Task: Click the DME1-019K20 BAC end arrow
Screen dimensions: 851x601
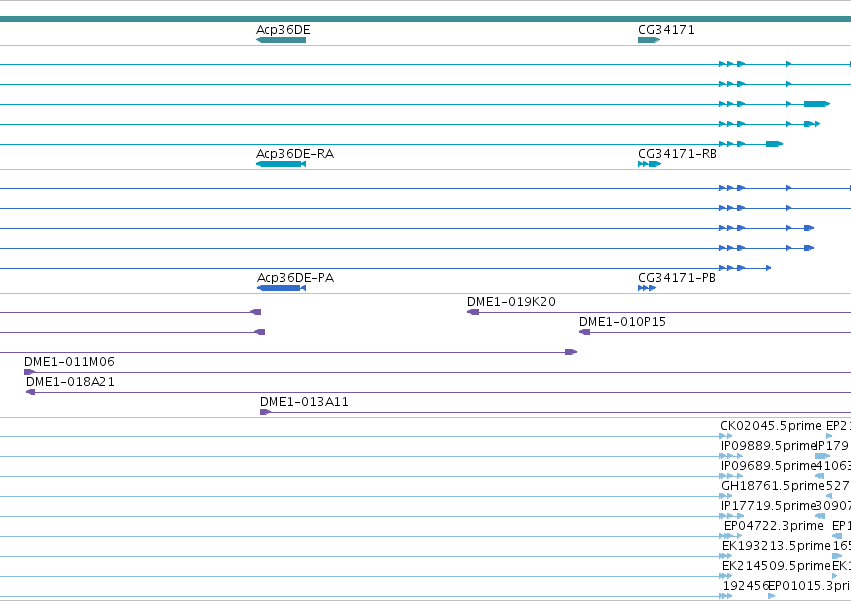Action: point(473,312)
